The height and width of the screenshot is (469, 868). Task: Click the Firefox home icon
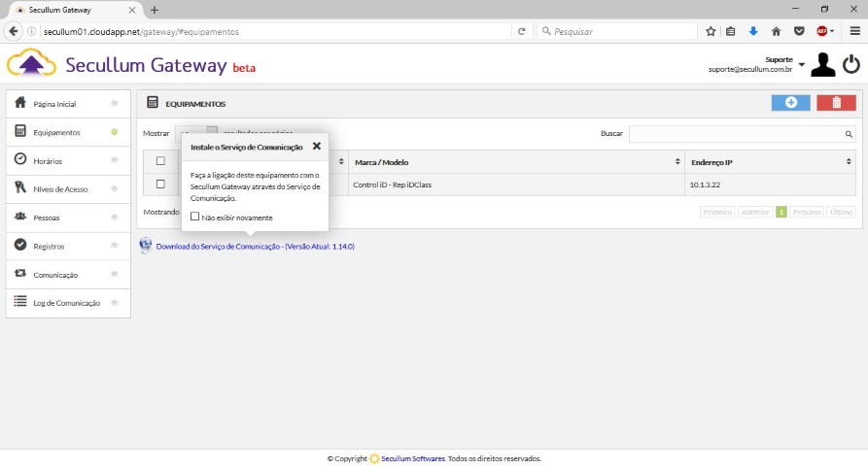point(776,31)
